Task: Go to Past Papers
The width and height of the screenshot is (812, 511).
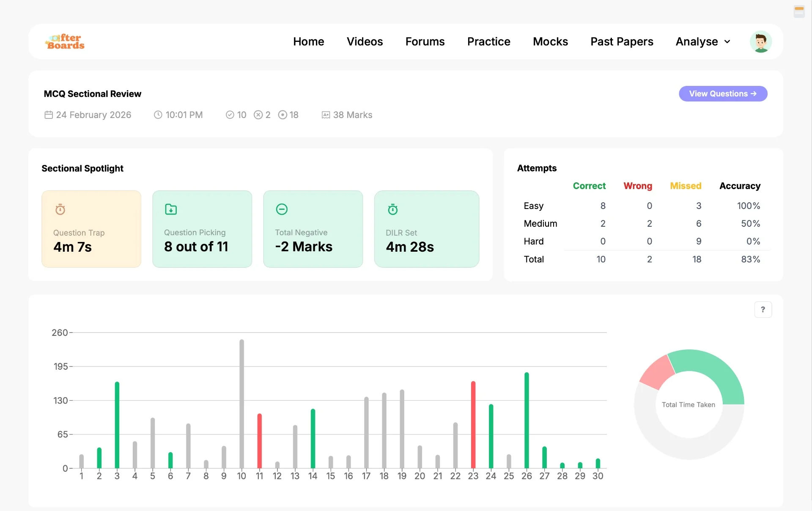Action: click(x=622, y=41)
